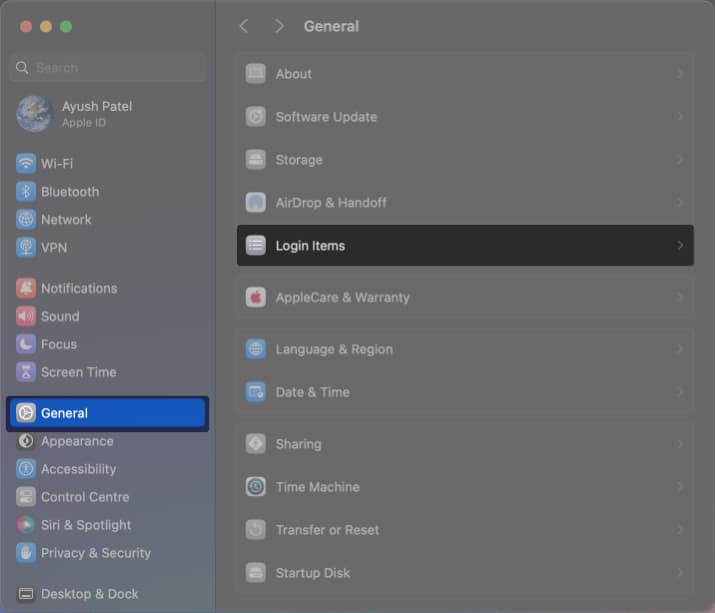Go back with the back arrow
Screen dimensions: 715x613
[x=244, y=26]
